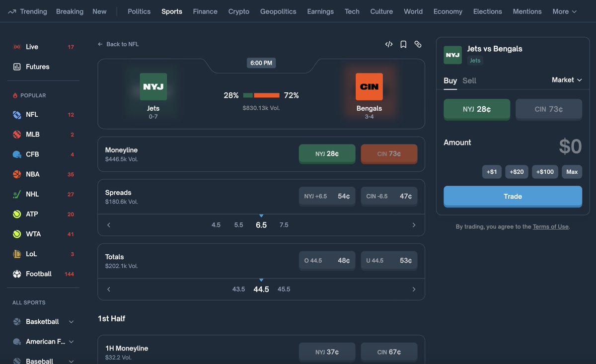Select CFB in the popular list
596x364 pixels.
click(x=43, y=154)
